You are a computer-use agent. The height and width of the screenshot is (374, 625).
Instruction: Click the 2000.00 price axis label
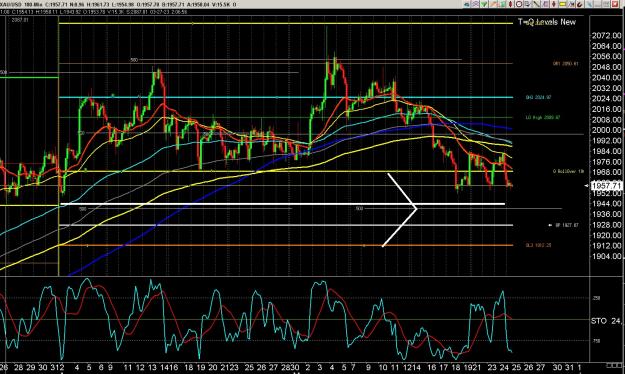click(607, 130)
